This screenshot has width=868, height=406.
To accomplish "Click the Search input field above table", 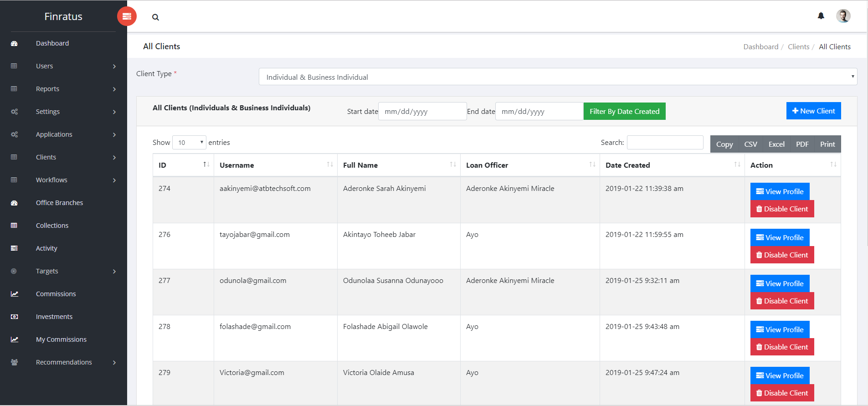I will (x=665, y=143).
